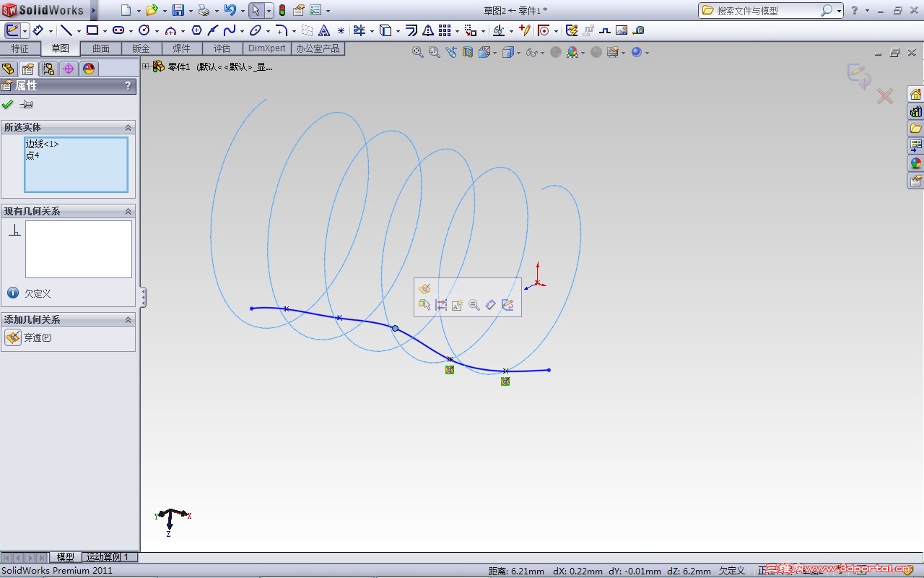Select the Slot tool
This screenshot has height=578, width=924.
tap(118, 30)
